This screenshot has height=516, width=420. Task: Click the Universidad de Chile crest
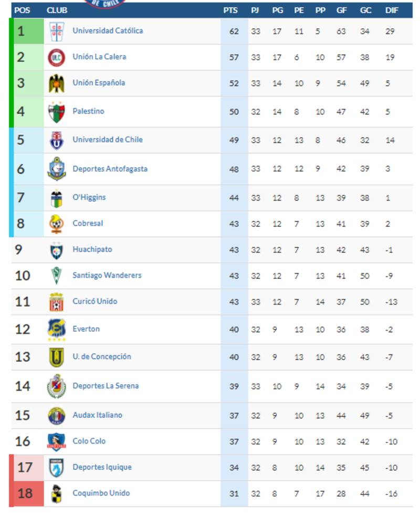(57, 140)
